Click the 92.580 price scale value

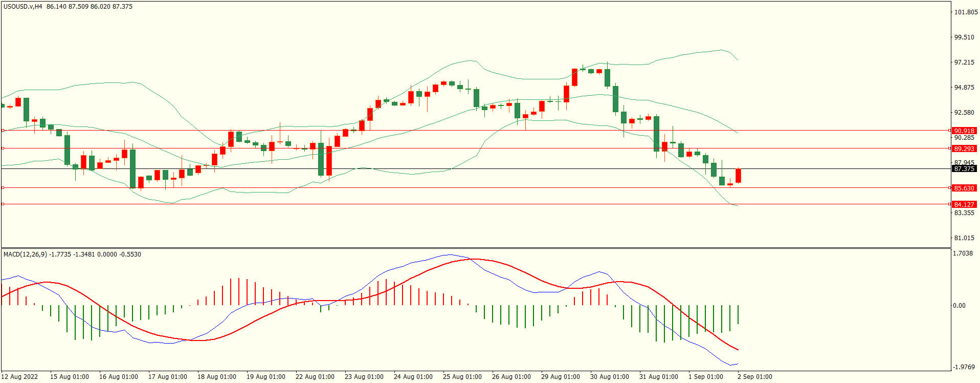(964, 113)
